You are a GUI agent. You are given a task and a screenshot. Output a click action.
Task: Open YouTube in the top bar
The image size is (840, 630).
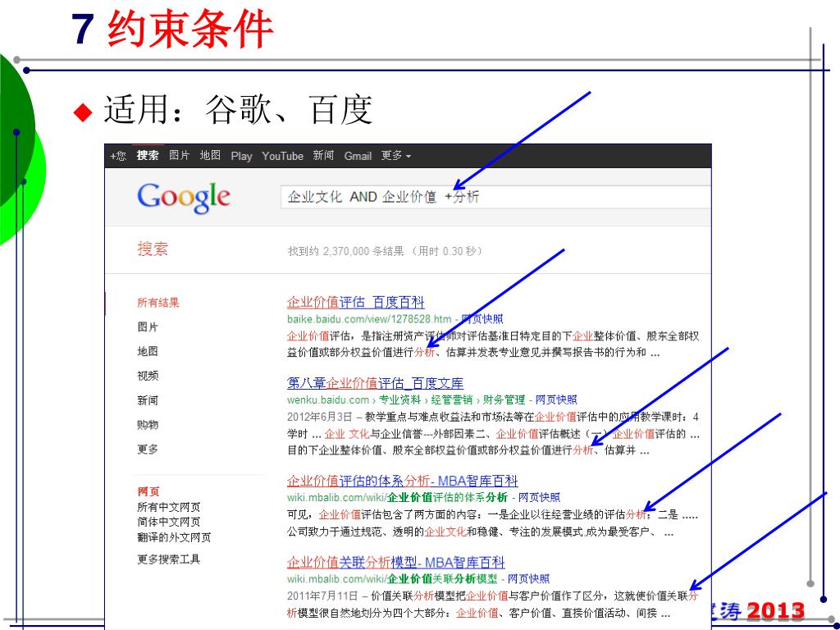tap(282, 156)
